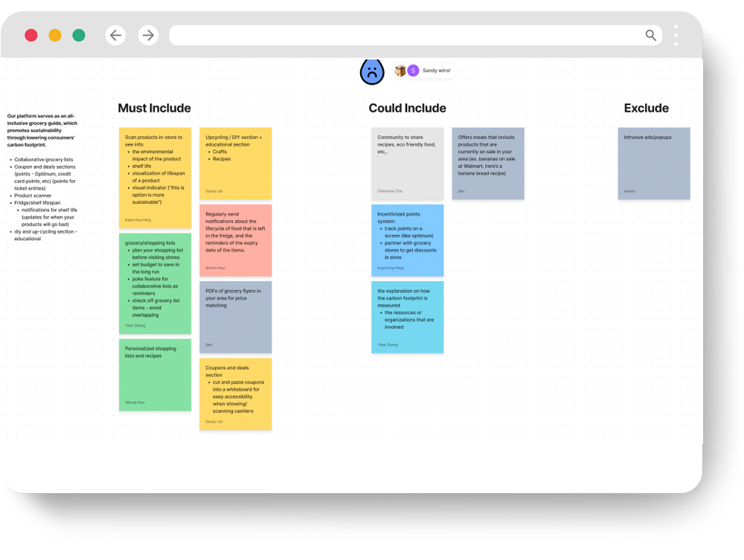Click the browser back arrow button
The height and width of the screenshot is (560, 744).
coord(115,35)
